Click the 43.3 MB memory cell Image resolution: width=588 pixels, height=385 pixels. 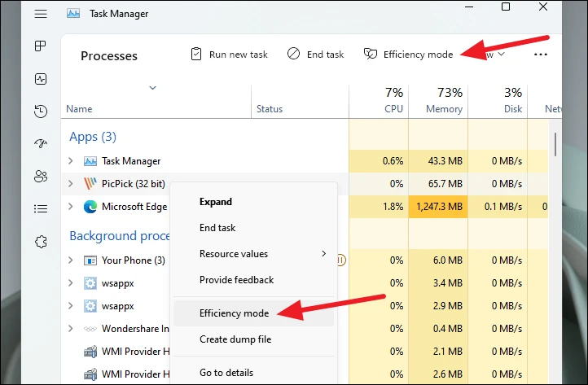coord(438,161)
